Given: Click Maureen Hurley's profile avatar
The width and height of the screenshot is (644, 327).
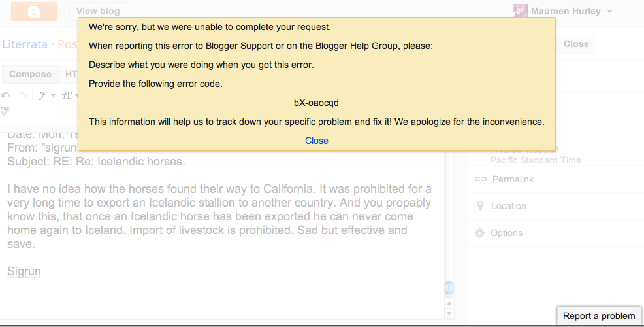Looking at the screenshot, I should pos(520,11).
